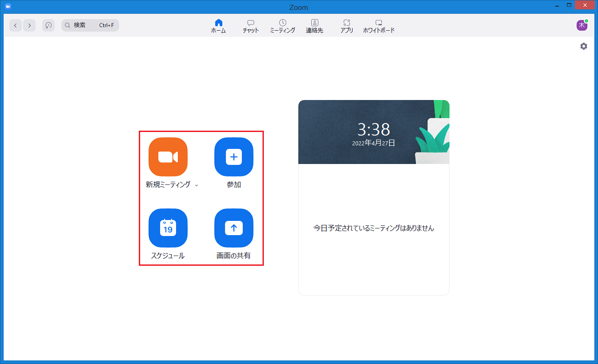
Task: Expand the 新規ミーティング dropdown chevron
Action: click(x=196, y=185)
